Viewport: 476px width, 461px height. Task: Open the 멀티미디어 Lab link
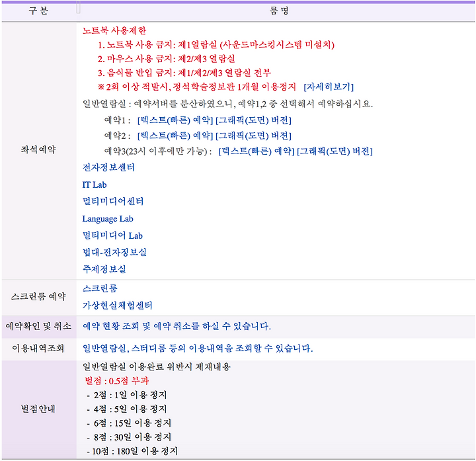tap(112, 235)
